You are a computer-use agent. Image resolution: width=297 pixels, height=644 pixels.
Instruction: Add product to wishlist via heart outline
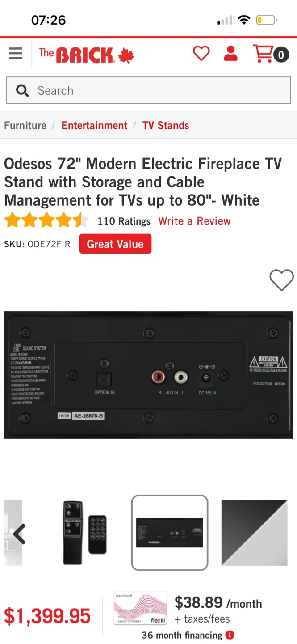click(282, 280)
